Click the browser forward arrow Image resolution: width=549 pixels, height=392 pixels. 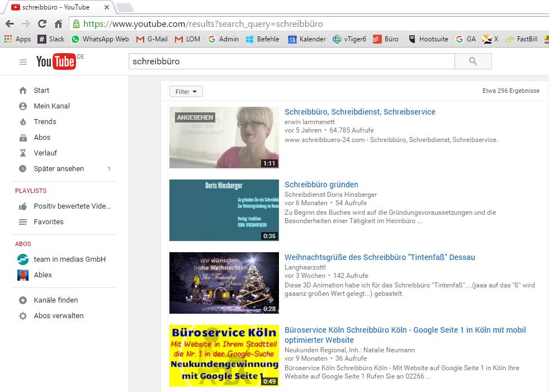click(x=26, y=24)
